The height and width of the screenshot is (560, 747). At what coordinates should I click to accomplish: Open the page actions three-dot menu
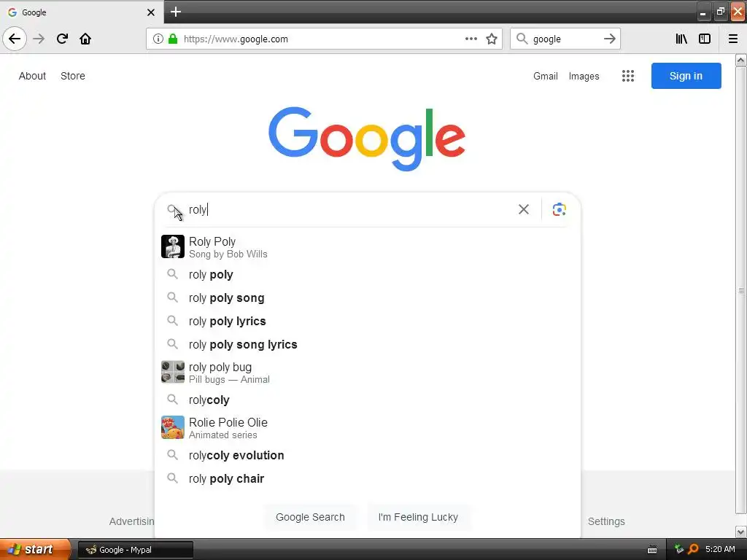point(471,39)
